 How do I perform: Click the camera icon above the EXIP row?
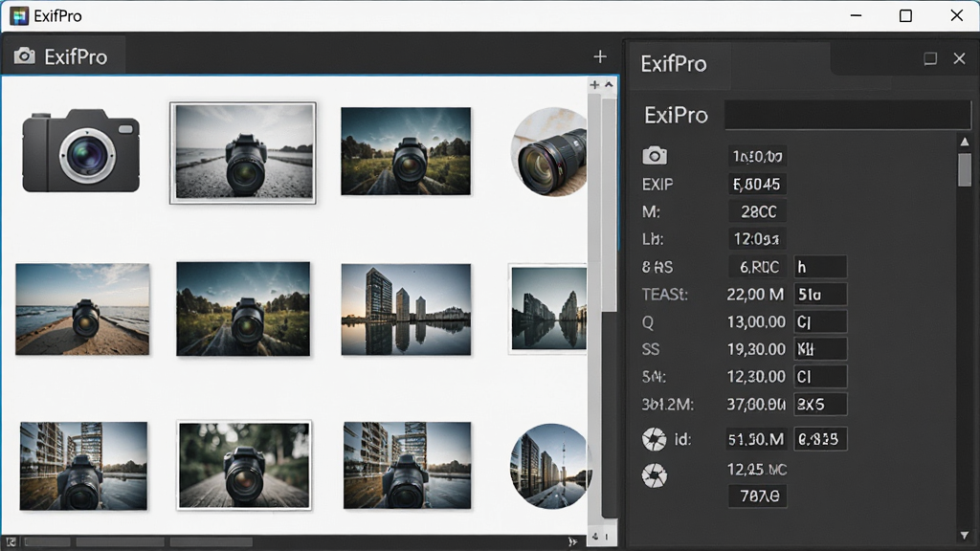tap(655, 156)
